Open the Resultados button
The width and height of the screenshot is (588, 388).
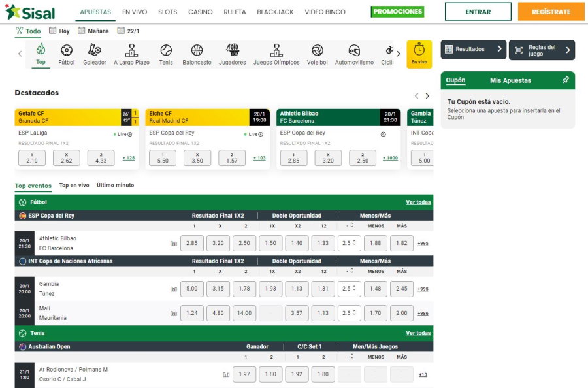473,49
